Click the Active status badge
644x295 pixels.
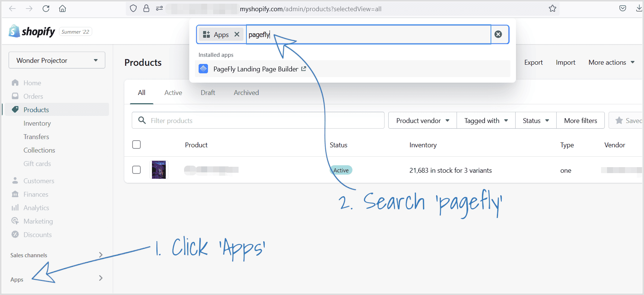tap(341, 170)
